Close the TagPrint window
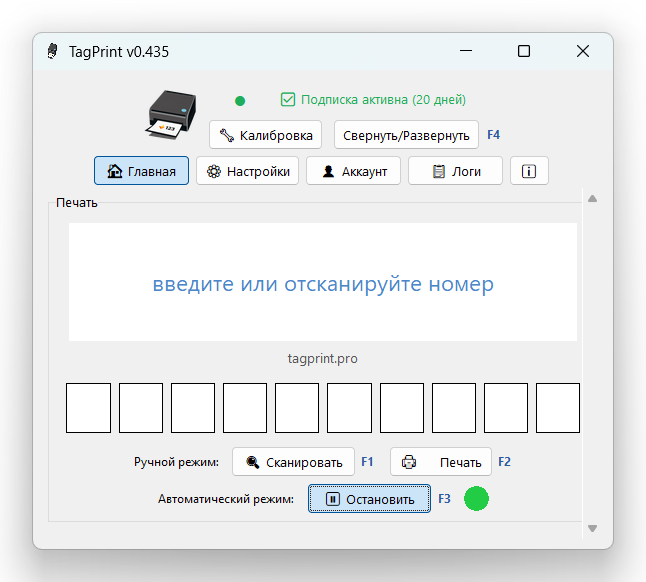 (583, 51)
